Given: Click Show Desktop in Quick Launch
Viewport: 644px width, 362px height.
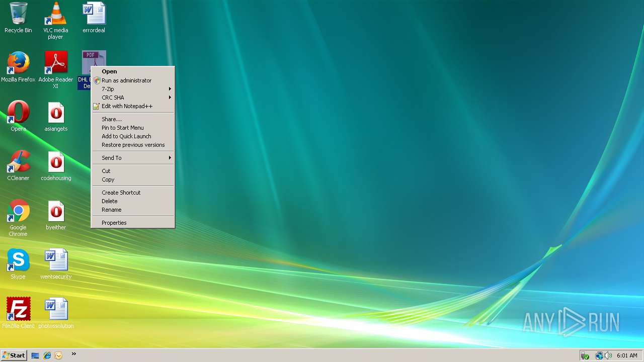Looking at the screenshot, I should click(x=35, y=355).
